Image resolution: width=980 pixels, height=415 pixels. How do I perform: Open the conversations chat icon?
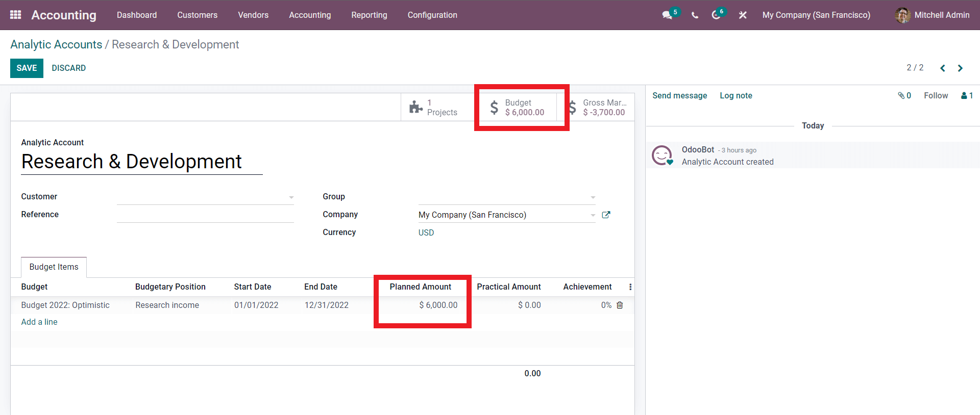[667, 15]
